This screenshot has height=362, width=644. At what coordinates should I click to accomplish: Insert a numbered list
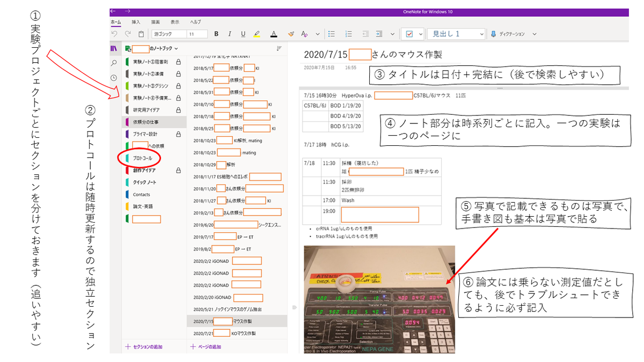(349, 34)
